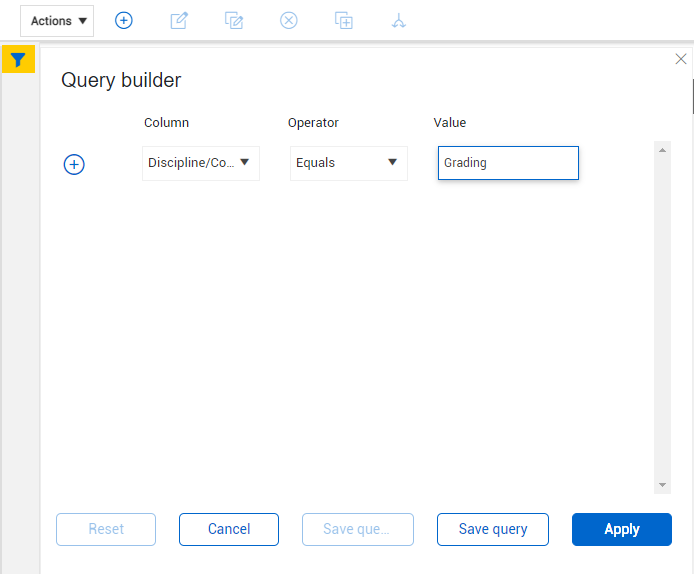Click the query list scroll up arrow

pyautogui.click(x=662, y=150)
